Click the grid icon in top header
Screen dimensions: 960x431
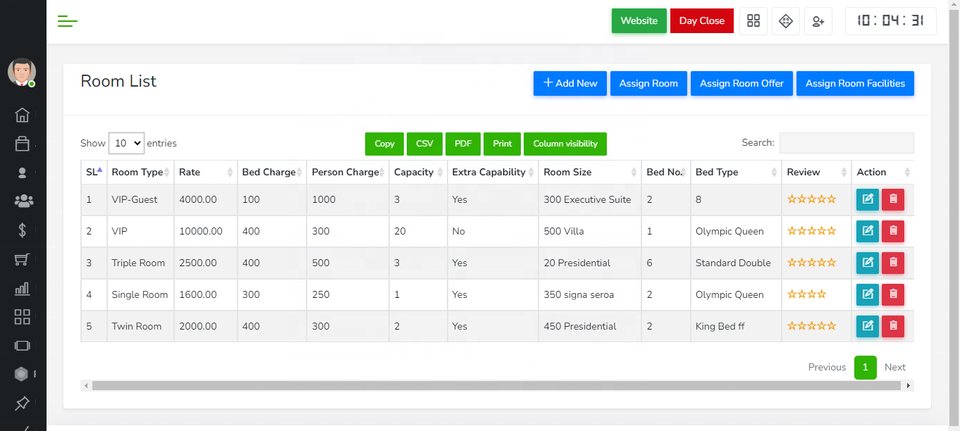click(x=754, y=21)
